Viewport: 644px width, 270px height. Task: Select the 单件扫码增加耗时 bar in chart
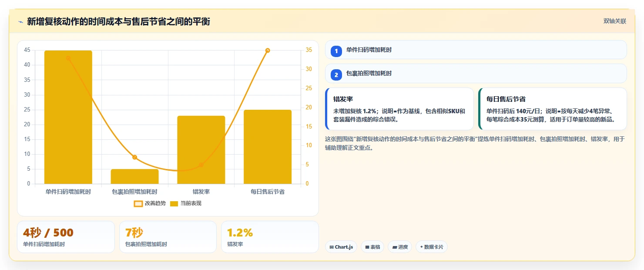point(68,117)
